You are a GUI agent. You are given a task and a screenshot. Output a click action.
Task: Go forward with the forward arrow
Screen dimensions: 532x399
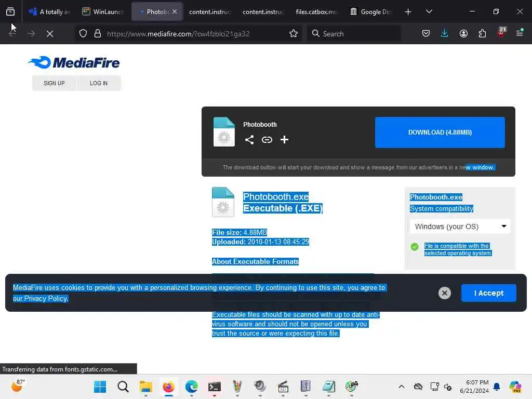tap(31, 34)
